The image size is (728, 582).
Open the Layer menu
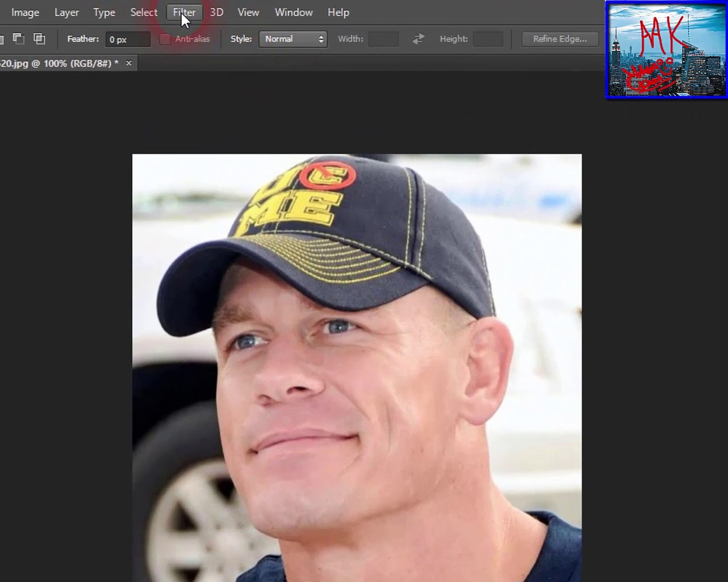66,12
